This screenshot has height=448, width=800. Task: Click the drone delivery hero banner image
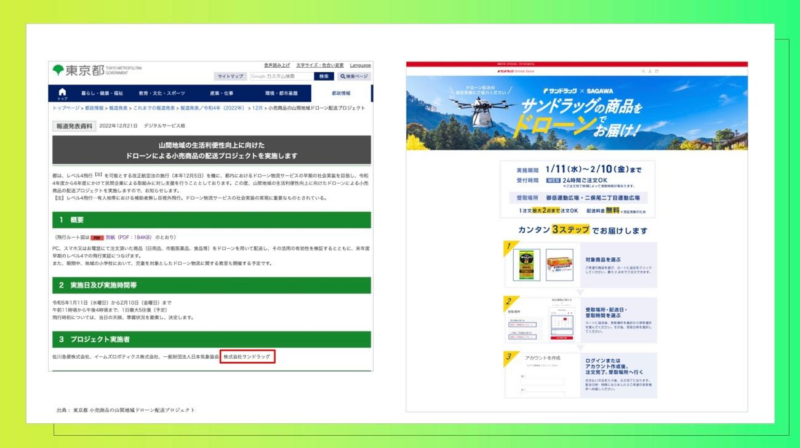click(x=577, y=113)
